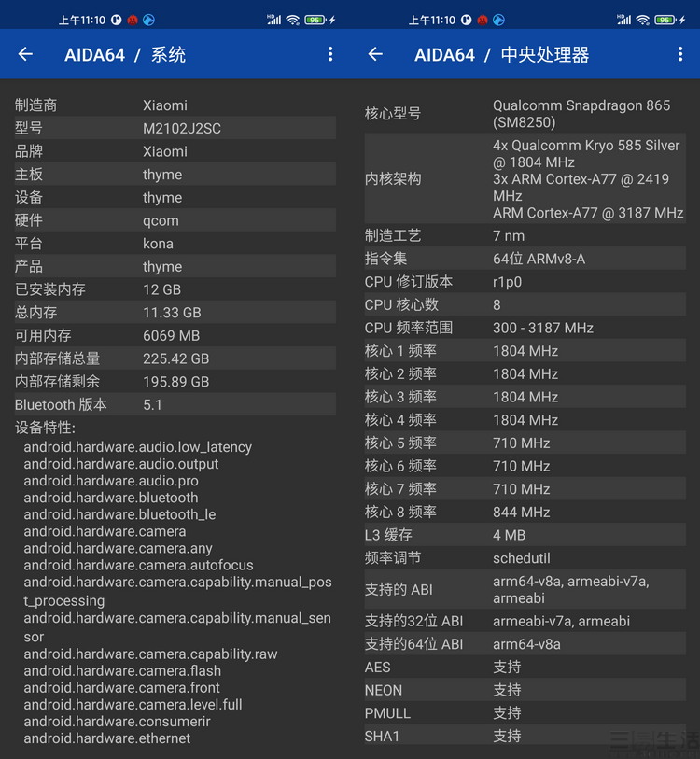Select the PMULL 支持 row
This screenshot has width=700, height=759.
point(525,713)
